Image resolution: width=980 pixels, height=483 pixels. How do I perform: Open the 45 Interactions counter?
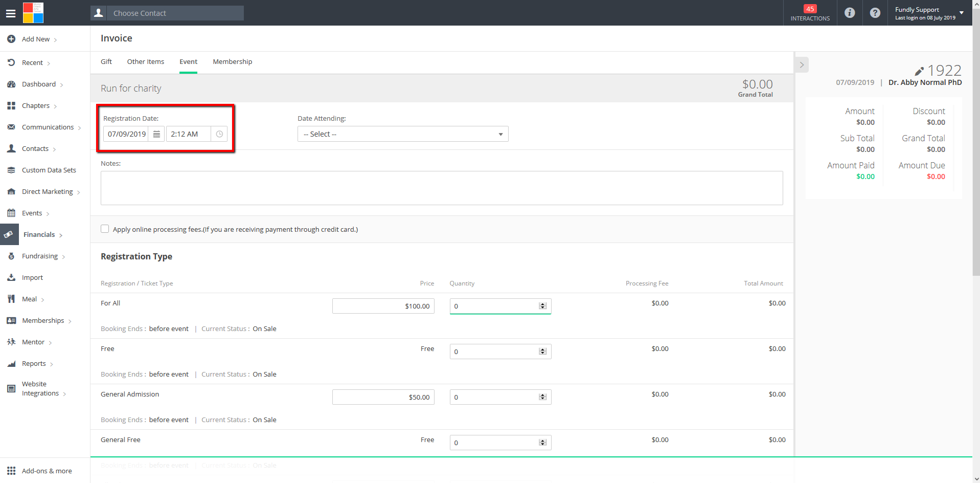point(810,13)
